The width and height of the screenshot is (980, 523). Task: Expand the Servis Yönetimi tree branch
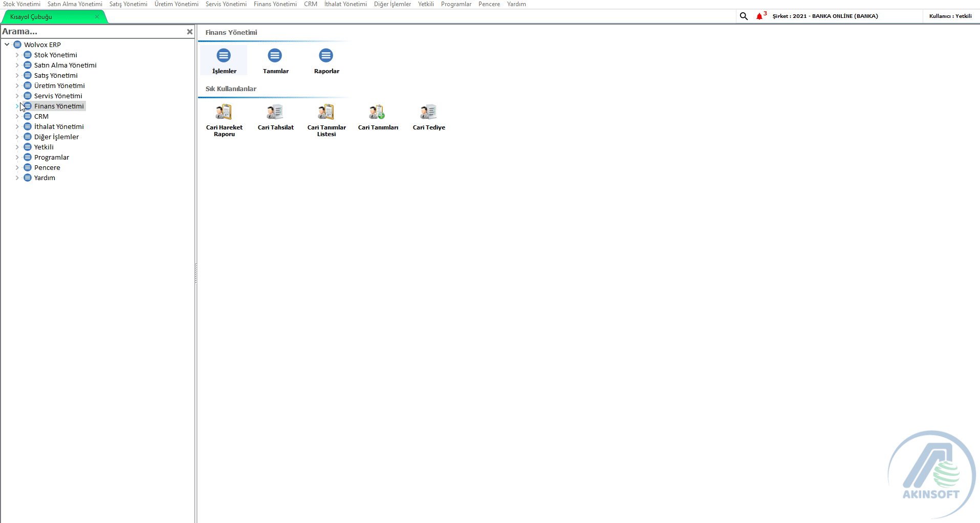pyautogui.click(x=17, y=96)
